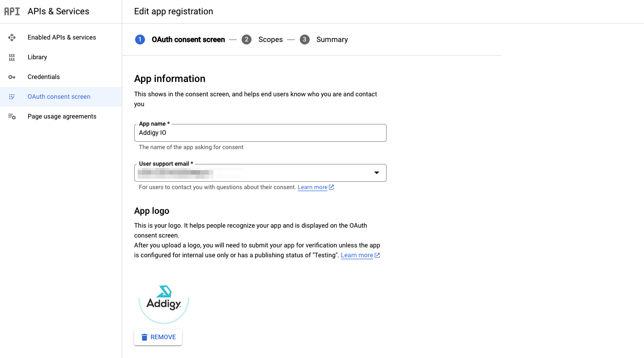
Task: Open Learn more link about logo verification
Action: click(357, 255)
